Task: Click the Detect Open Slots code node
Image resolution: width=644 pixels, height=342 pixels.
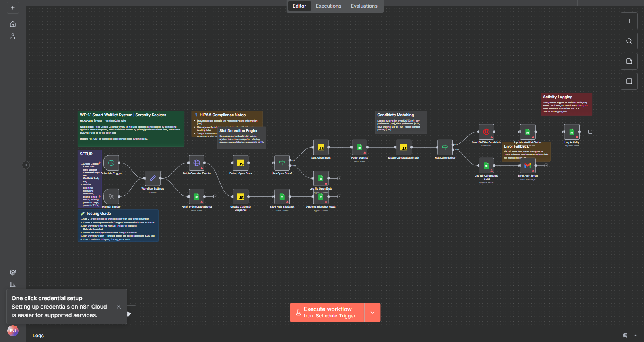Action: point(241,163)
